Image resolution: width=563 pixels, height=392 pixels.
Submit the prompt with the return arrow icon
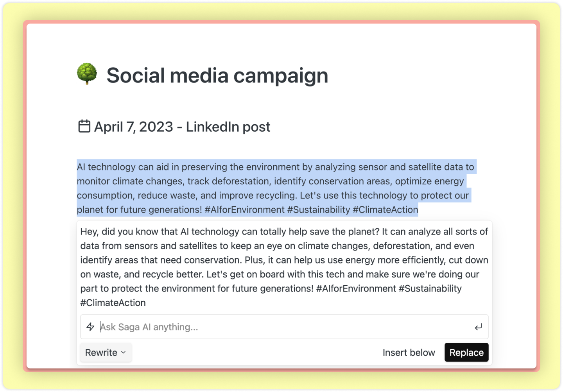(478, 327)
